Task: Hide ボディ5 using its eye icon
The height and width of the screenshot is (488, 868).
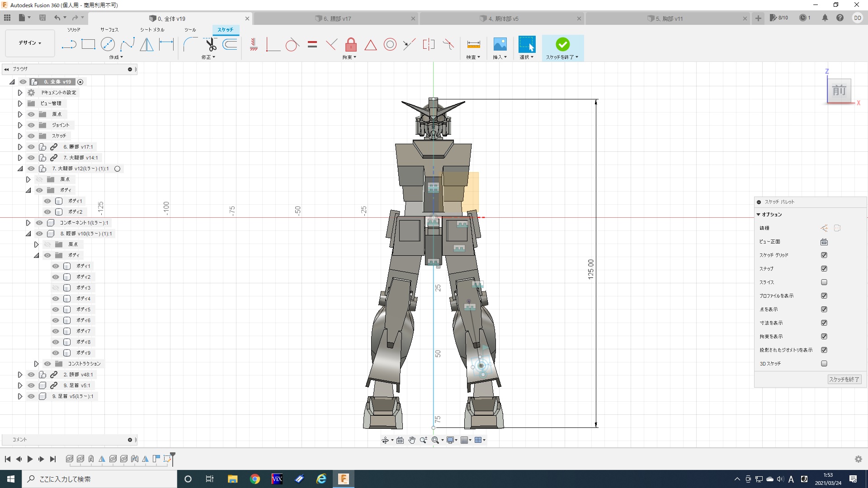Action: [56, 310]
